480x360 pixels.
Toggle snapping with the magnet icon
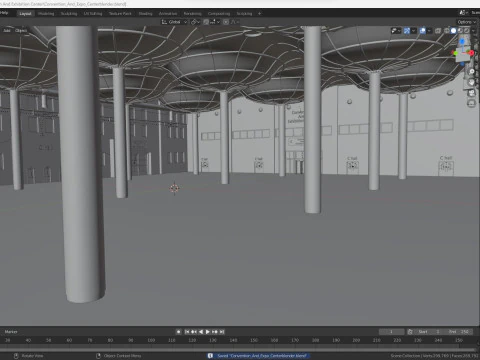pos(206,22)
